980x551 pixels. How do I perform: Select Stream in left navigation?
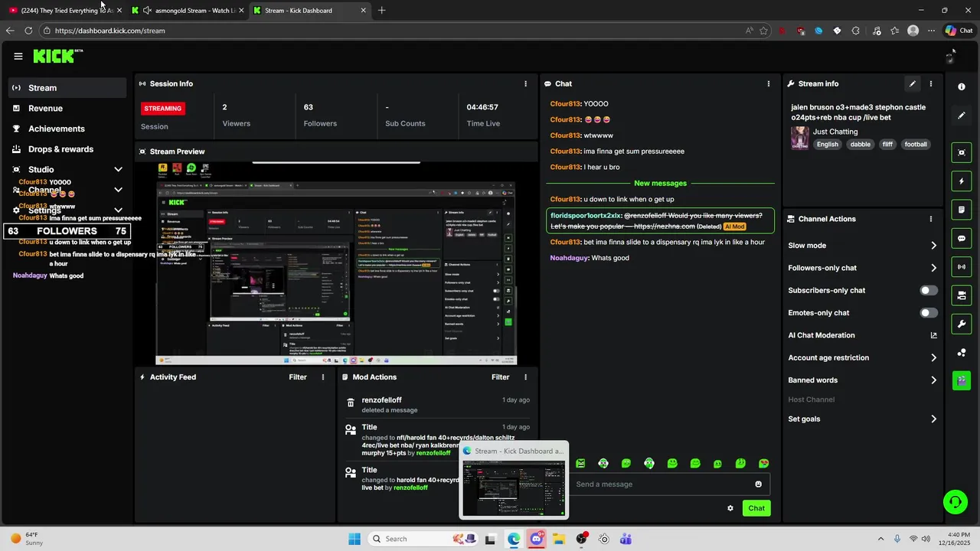point(67,88)
